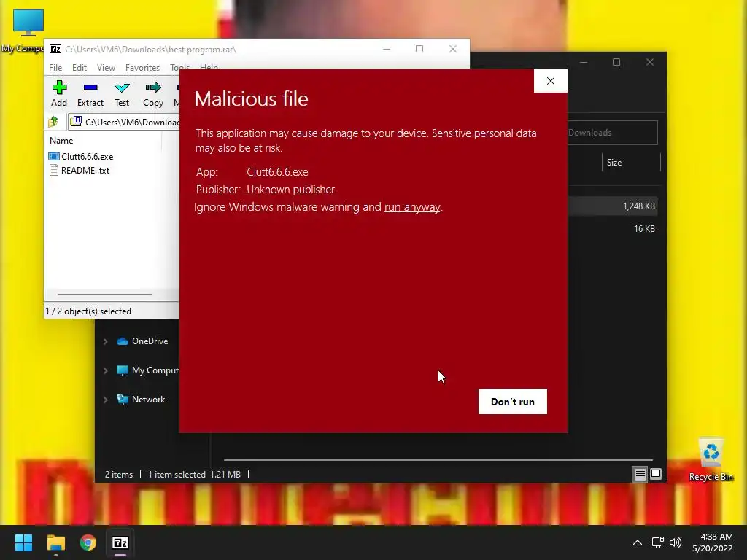
Task: Click the run anyway link
Action: [x=412, y=206]
